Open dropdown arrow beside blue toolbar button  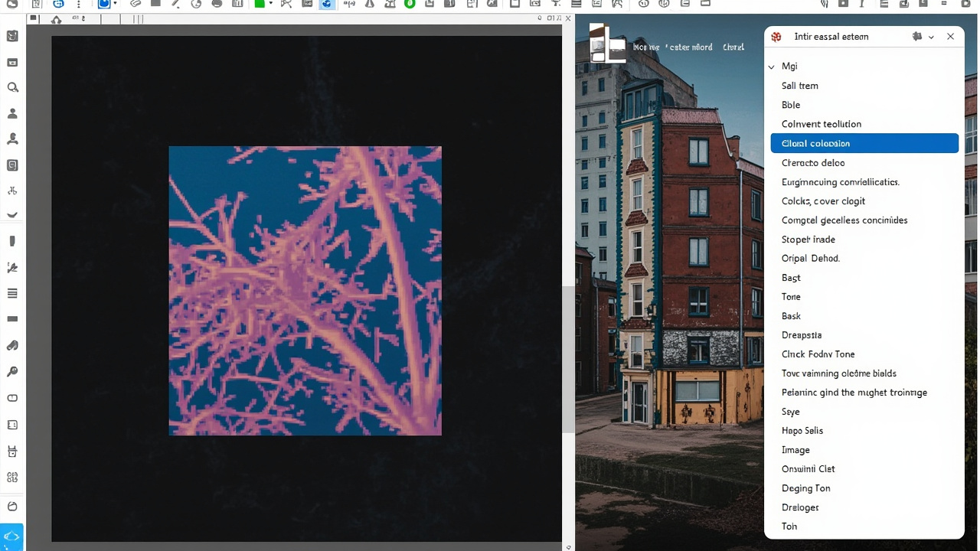click(x=115, y=4)
